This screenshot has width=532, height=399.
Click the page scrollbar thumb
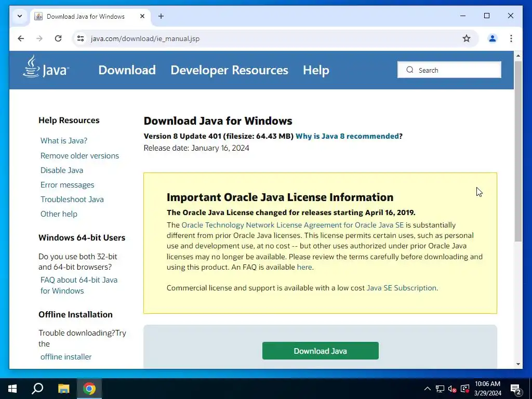click(518, 151)
